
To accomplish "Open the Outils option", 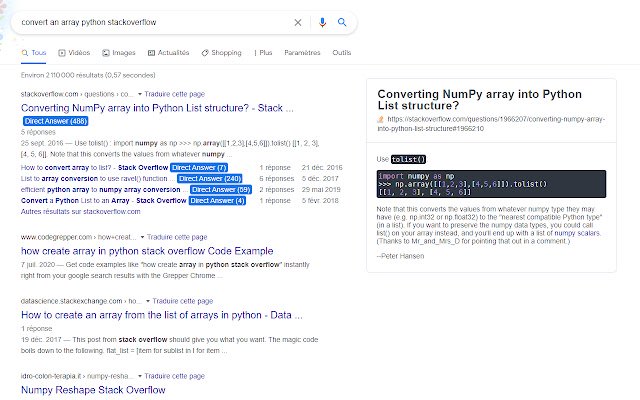I will (x=342, y=53).
